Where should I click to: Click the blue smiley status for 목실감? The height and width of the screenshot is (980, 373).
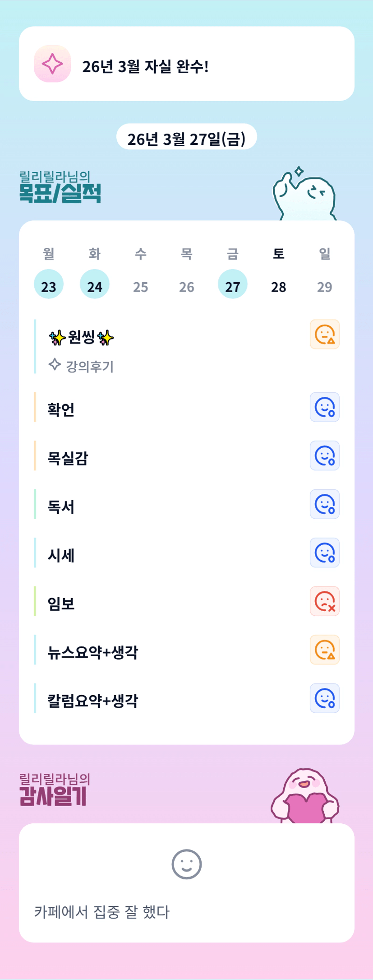(x=324, y=455)
